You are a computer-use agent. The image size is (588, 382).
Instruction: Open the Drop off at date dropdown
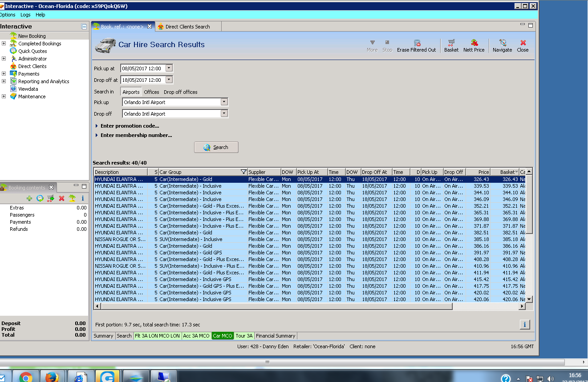coord(169,80)
